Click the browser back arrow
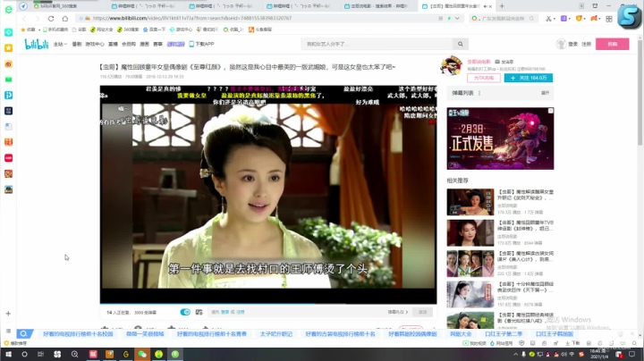Screen dimensions: 644x361 point(24,19)
